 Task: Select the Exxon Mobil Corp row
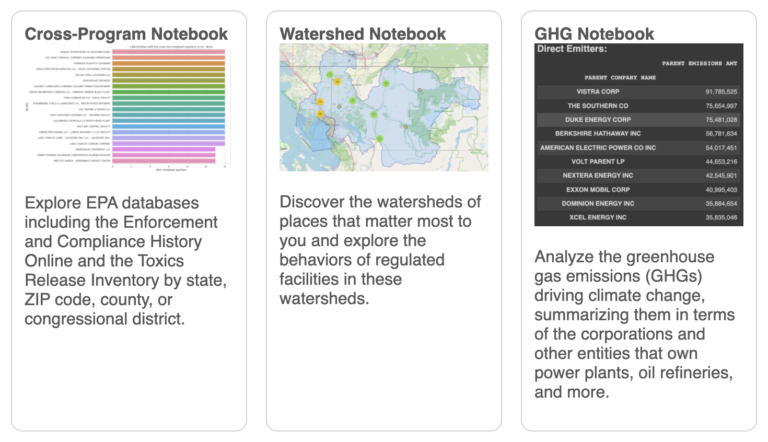point(639,190)
